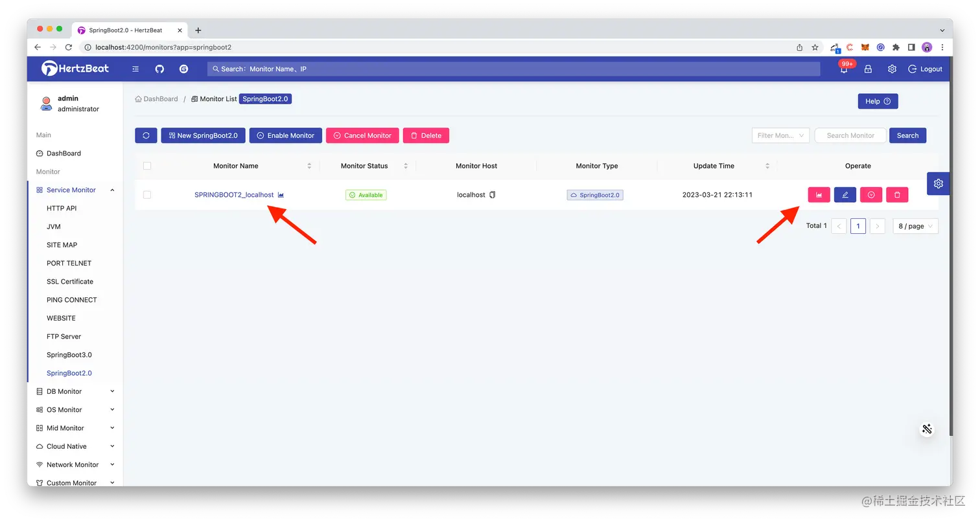Image resolution: width=980 pixels, height=522 pixels.
Task: Open a new browser tab
Action: (x=198, y=30)
